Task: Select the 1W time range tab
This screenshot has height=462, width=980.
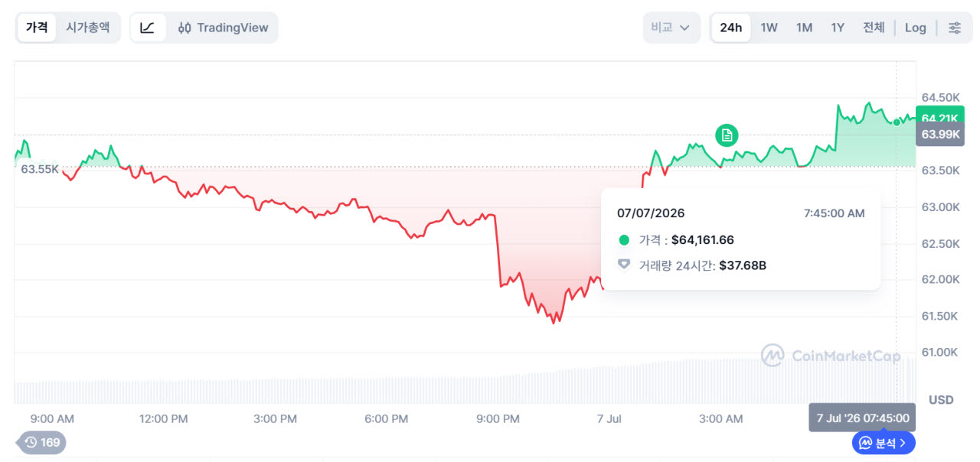Action: pyautogui.click(x=769, y=28)
